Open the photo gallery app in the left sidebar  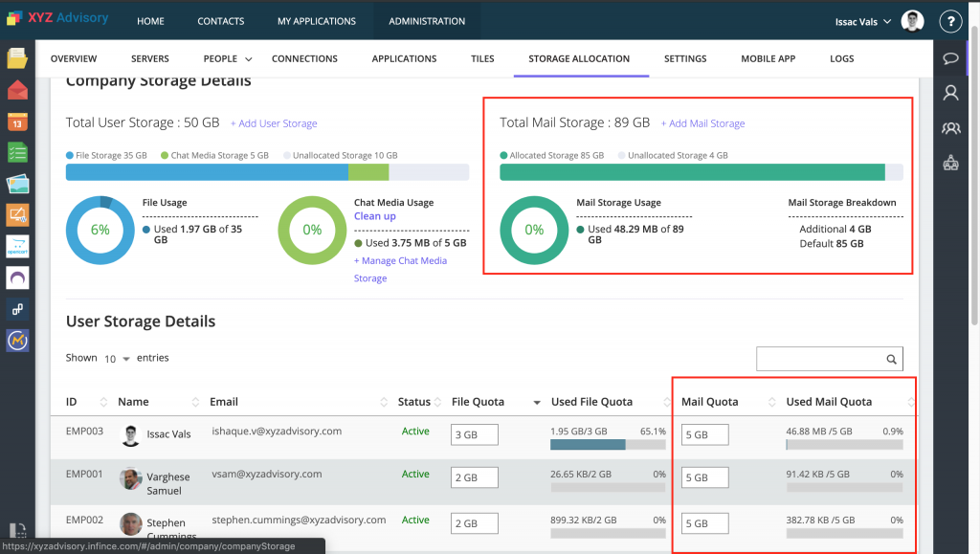pos(17,184)
